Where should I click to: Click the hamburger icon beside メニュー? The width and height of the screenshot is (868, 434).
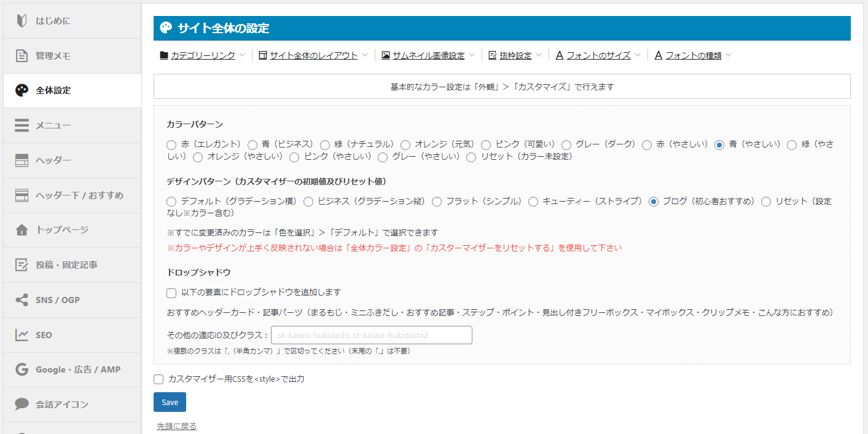pos(22,125)
